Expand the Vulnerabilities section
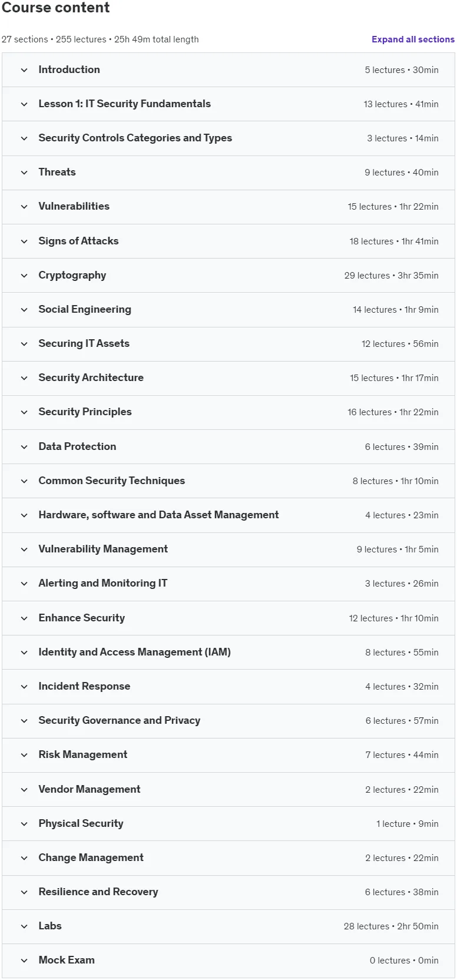457x980 pixels. pyautogui.click(x=228, y=207)
